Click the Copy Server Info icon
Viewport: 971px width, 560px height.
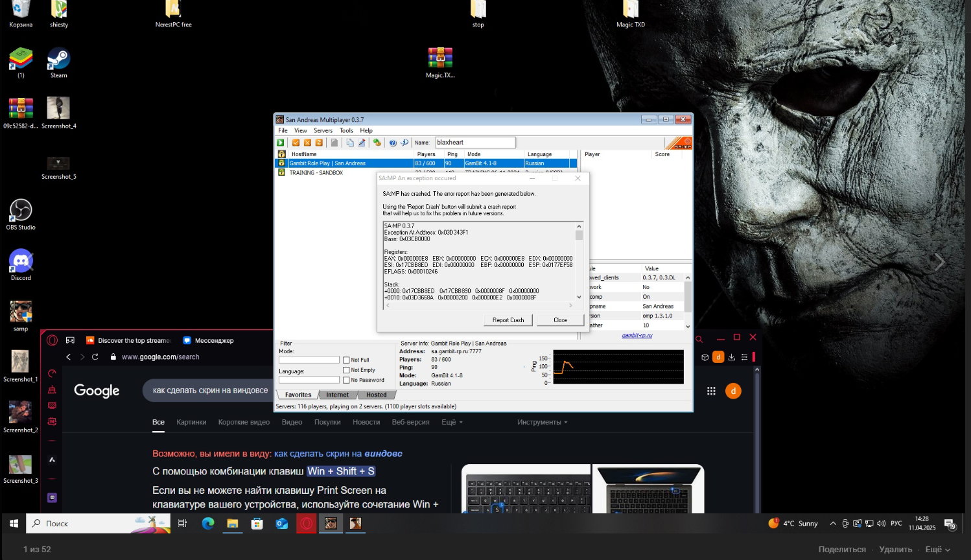point(350,143)
